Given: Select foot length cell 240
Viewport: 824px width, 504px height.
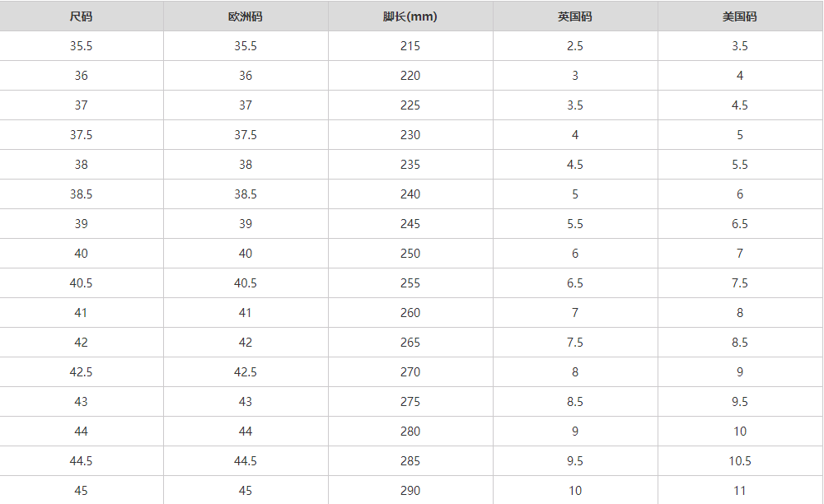Looking at the screenshot, I should click(410, 194).
